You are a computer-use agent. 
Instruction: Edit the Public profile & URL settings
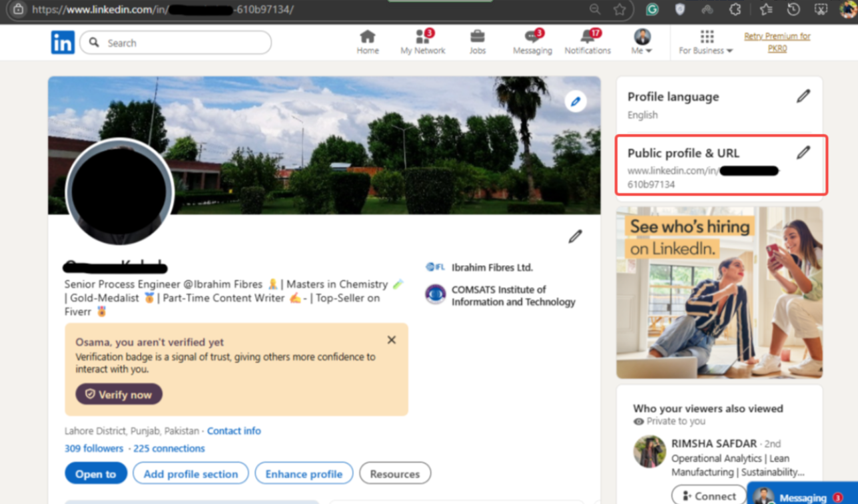[x=804, y=152]
